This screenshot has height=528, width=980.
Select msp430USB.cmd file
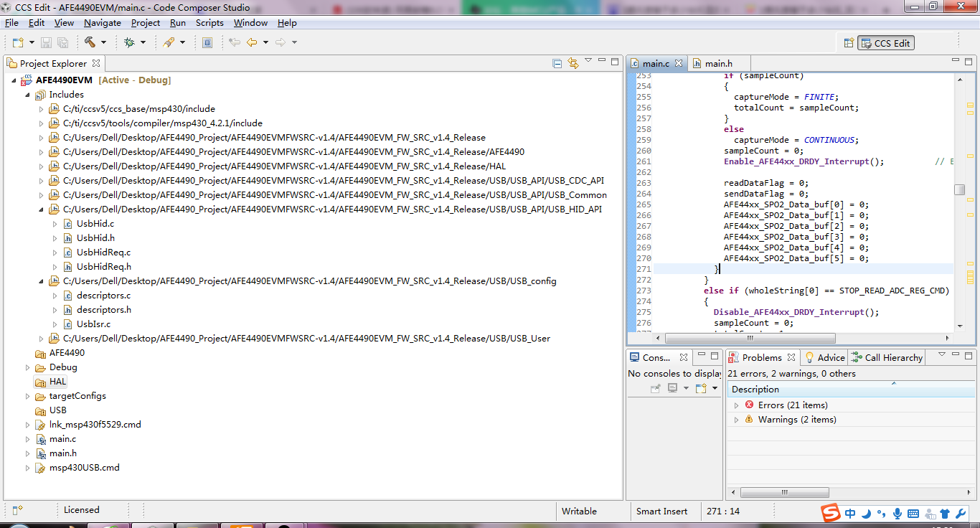pos(84,468)
